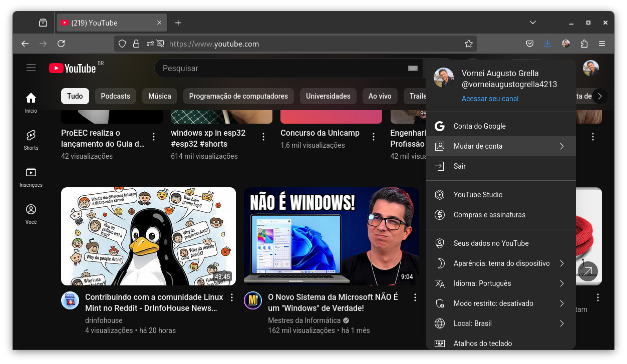Expand the Mudar de conta submenu

click(x=501, y=146)
